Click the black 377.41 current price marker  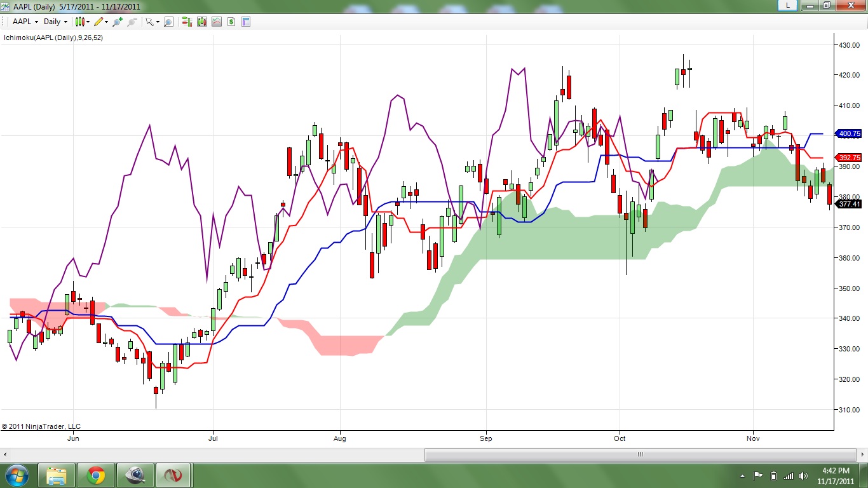point(850,204)
